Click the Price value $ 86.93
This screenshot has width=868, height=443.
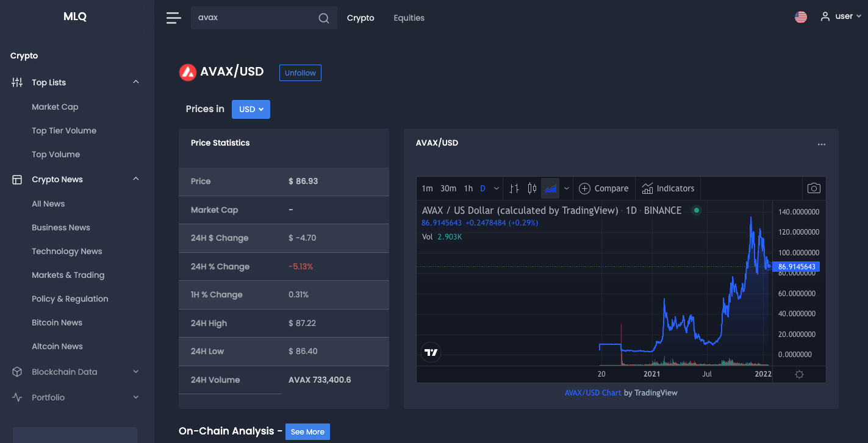coord(303,181)
